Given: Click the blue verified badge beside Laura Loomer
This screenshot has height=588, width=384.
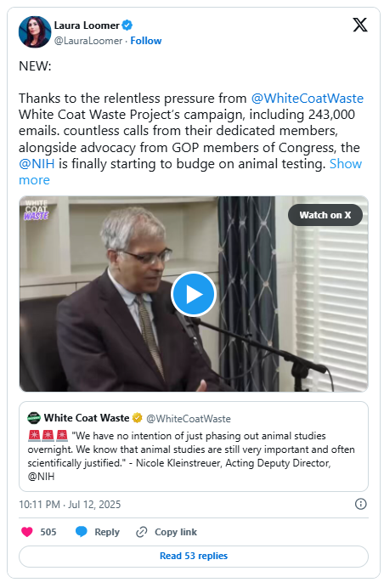Looking at the screenshot, I should tap(127, 25).
